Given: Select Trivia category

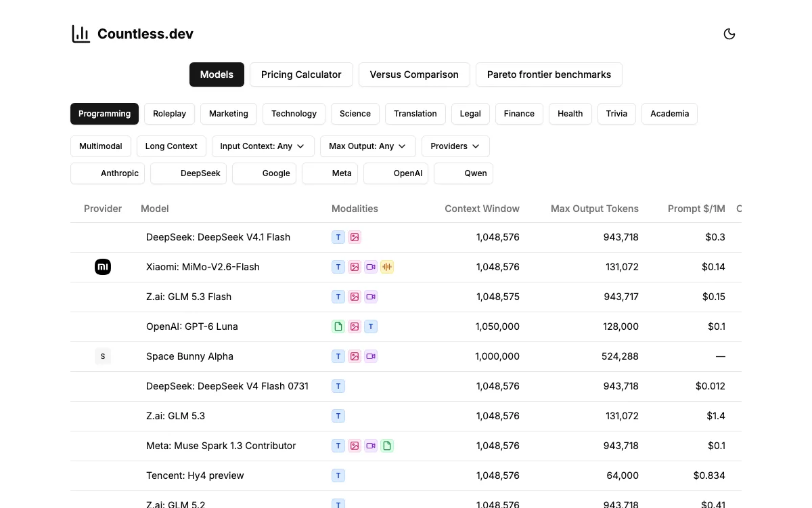Looking at the screenshot, I should (x=616, y=114).
